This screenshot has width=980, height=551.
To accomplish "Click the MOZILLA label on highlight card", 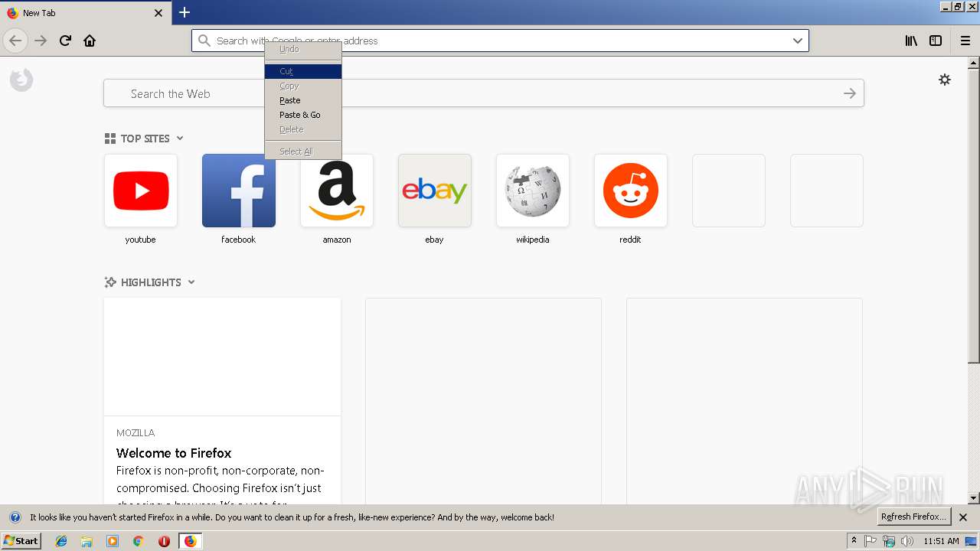I will pos(136,433).
